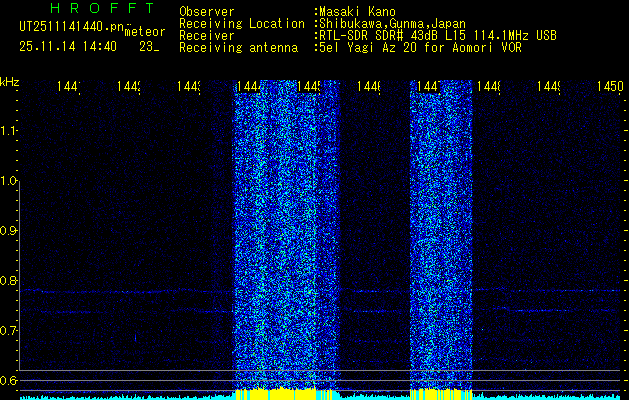The height and width of the screenshot is (400, 629).
Task: Click the Observer label
Action: 207,12
